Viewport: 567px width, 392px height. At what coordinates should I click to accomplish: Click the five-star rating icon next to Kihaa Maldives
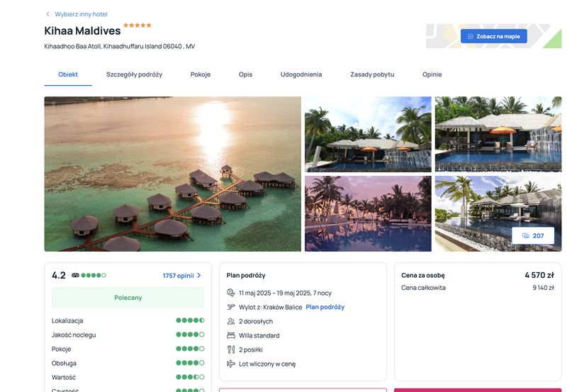tap(137, 26)
